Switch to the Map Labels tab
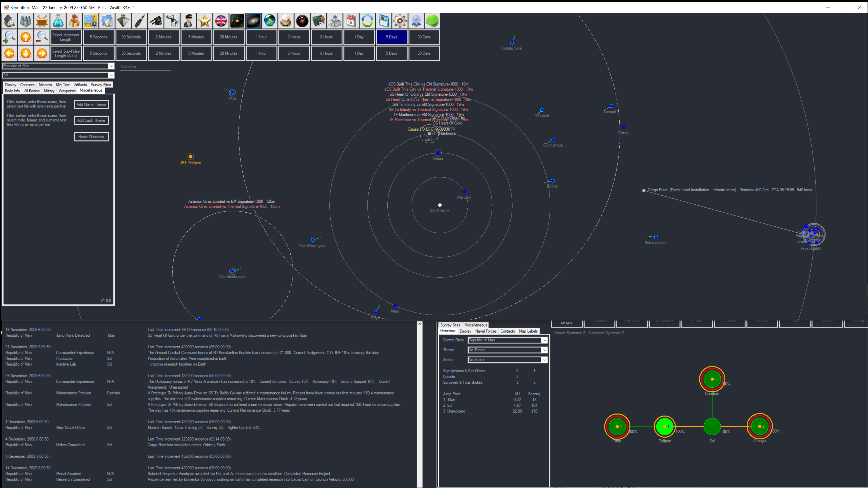The image size is (868, 488). point(528,331)
